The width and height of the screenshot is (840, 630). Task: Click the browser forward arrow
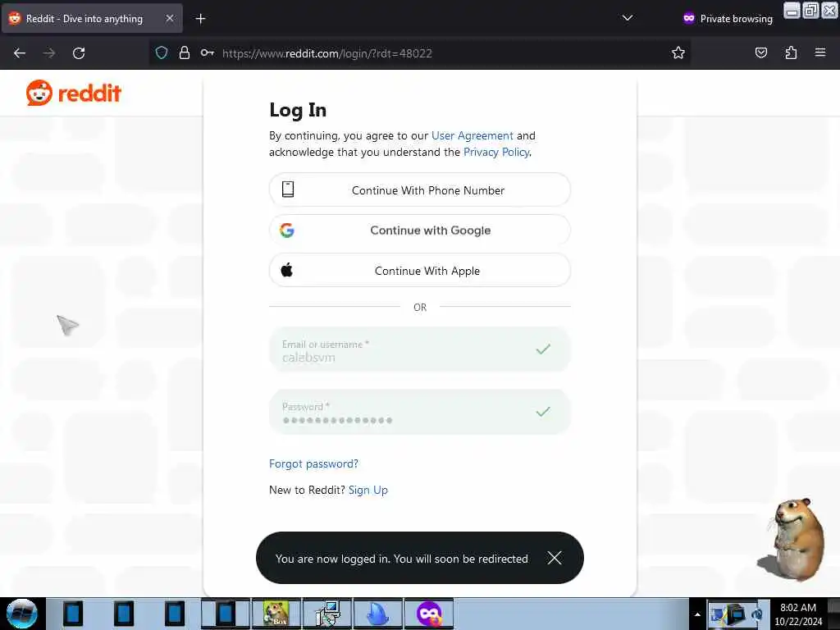49,53
